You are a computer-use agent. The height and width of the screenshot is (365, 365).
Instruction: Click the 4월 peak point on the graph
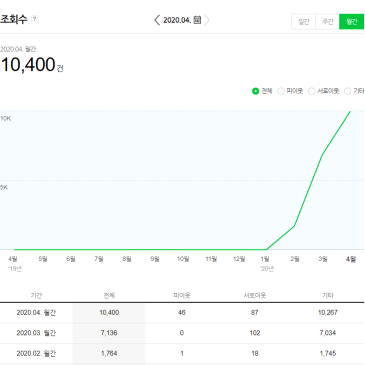pos(350,111)
